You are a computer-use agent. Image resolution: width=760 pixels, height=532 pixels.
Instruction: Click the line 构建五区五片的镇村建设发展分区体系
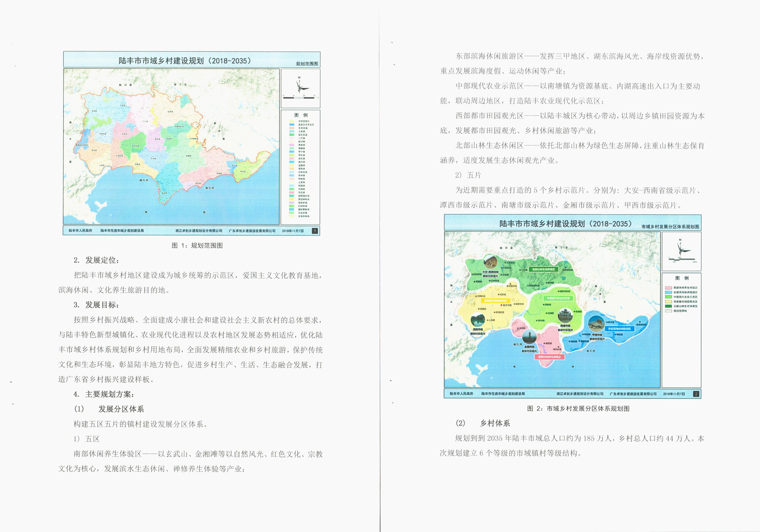140,424
